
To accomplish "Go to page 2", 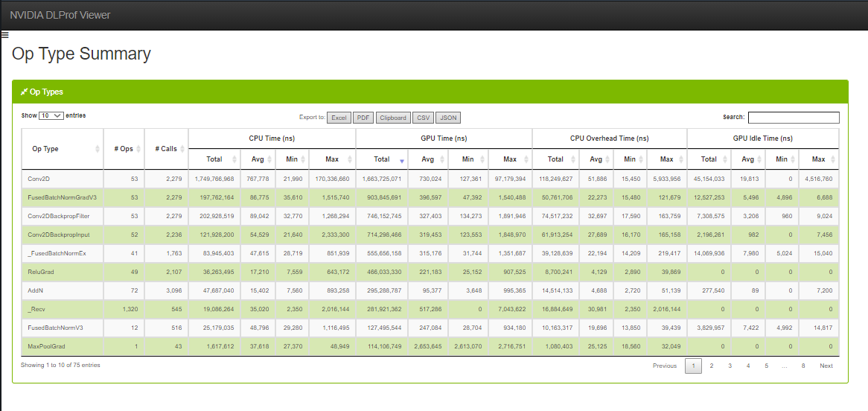I will (711, 366).
